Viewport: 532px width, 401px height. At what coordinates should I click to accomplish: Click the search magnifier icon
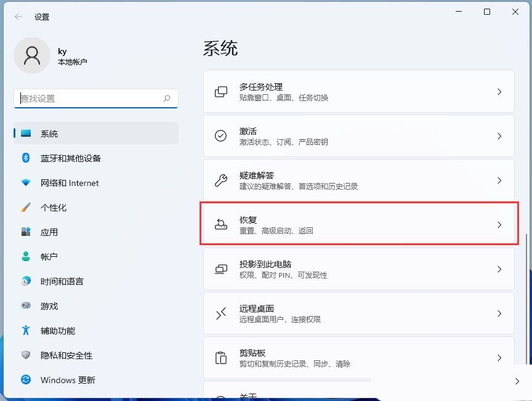coord(167,99)
